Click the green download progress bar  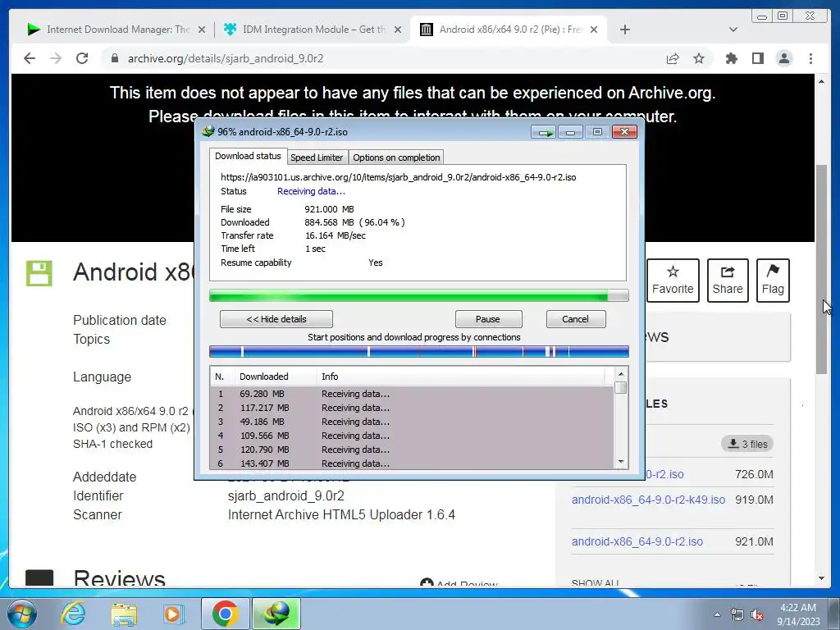click(x=418, y=295)
